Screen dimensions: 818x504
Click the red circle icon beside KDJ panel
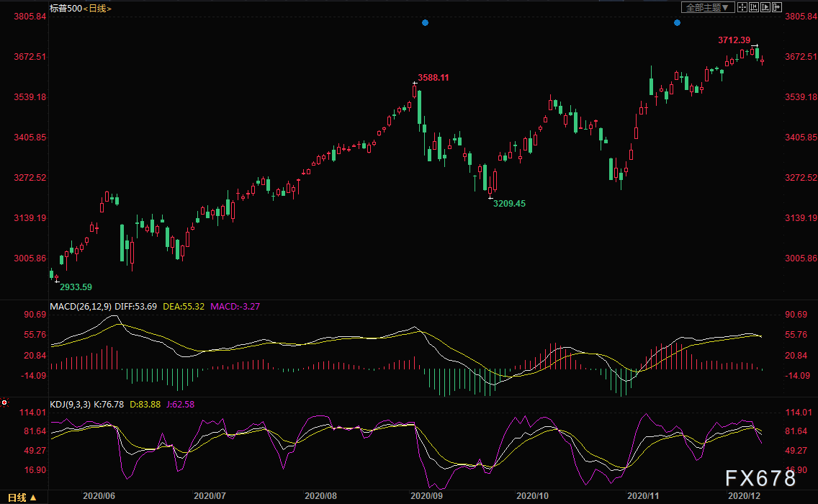coord(4,402)
